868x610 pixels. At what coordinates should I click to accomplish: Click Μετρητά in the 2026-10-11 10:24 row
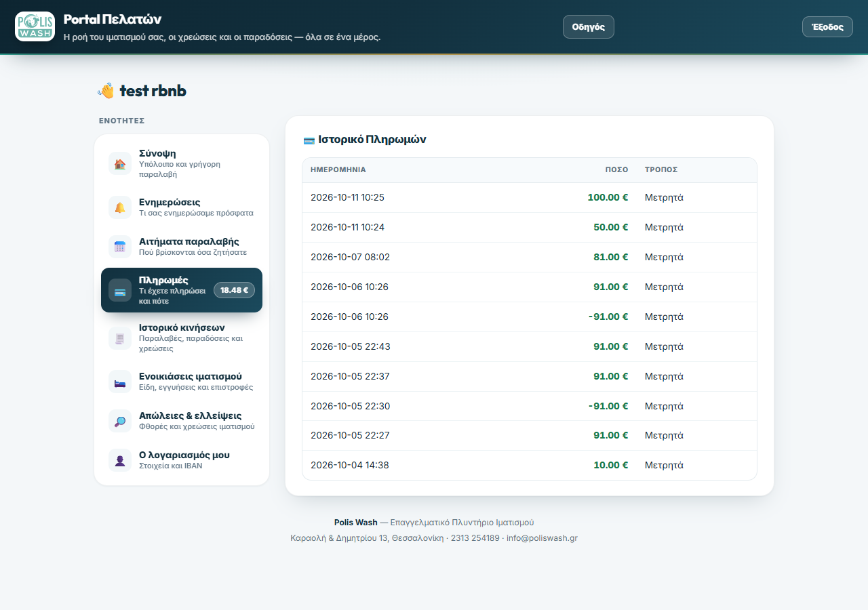click(664, 227)
